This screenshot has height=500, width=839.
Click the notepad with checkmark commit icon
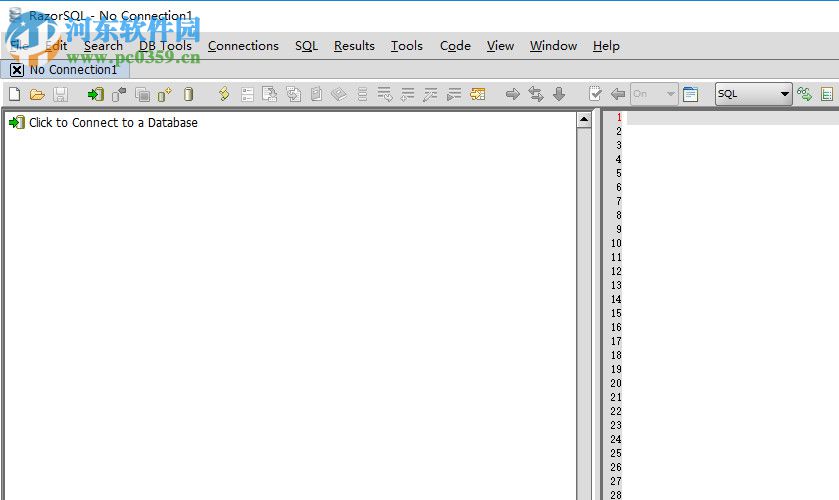pos(594,94)
